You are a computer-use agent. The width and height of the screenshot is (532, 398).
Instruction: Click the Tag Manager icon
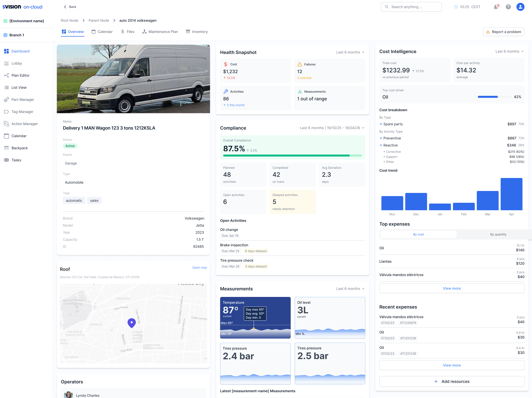tap(6, 112)
